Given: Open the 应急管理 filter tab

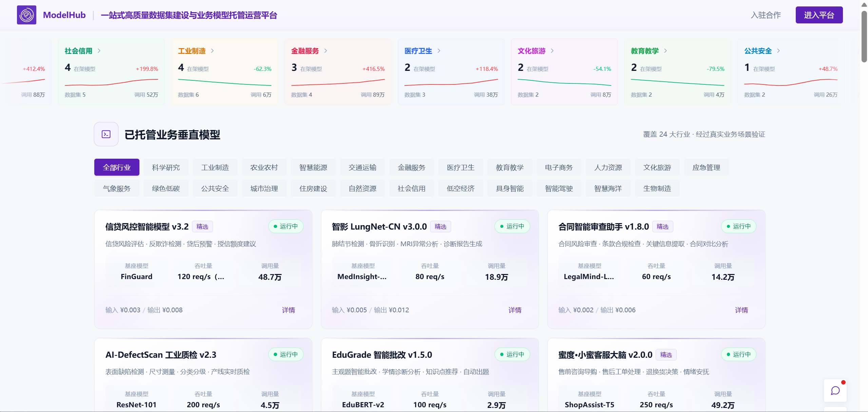Looking at the screenshot, I should 707,167.
